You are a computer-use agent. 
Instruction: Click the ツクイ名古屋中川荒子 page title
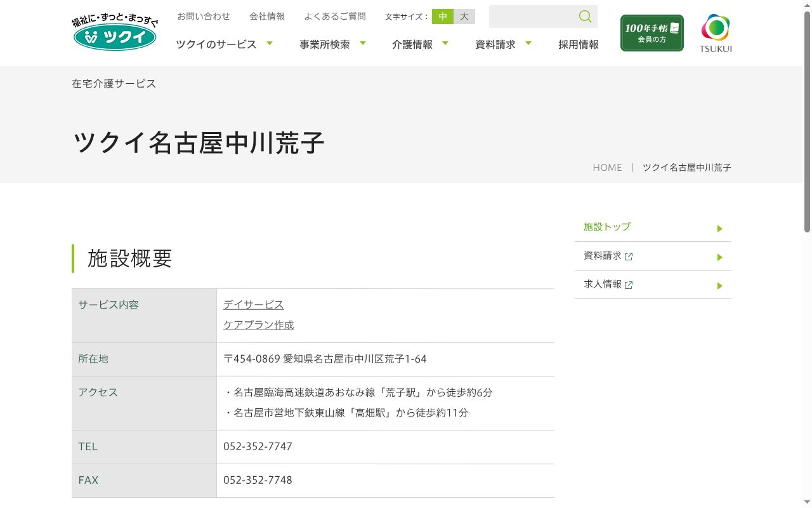click(x=199, y=143)
